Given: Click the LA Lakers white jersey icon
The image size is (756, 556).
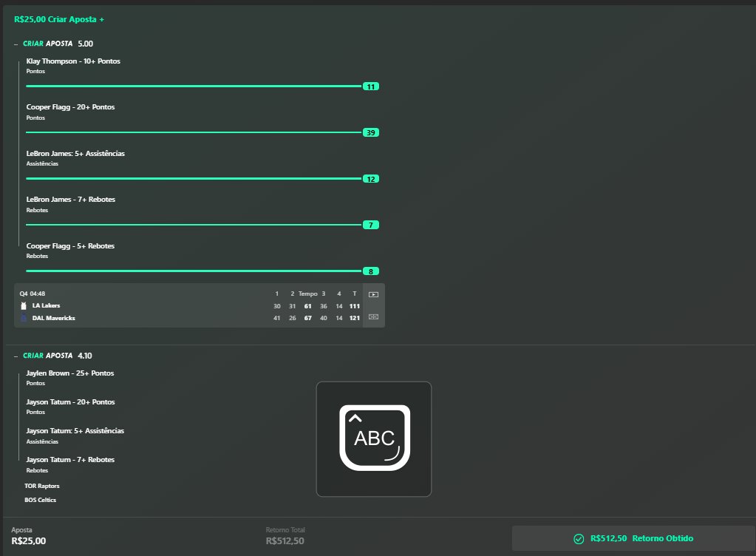Looking at the screenshot, I should click(24, 306).
